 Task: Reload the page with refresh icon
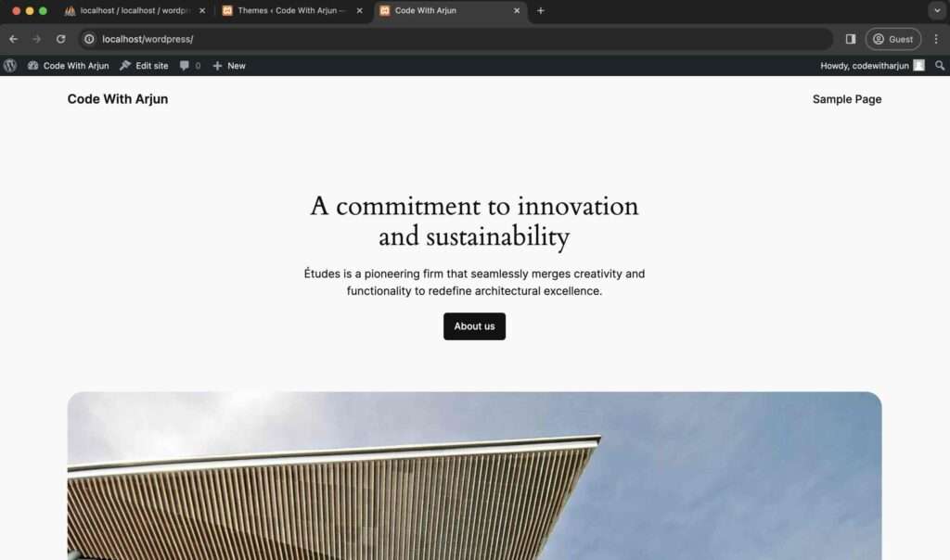point(60,39)
